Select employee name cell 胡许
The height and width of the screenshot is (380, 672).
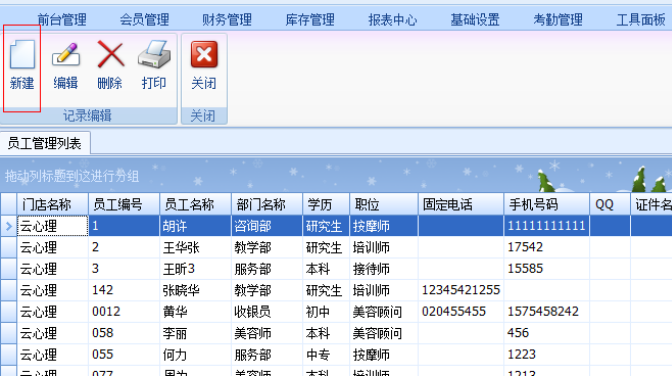click(x=195, y=226)
